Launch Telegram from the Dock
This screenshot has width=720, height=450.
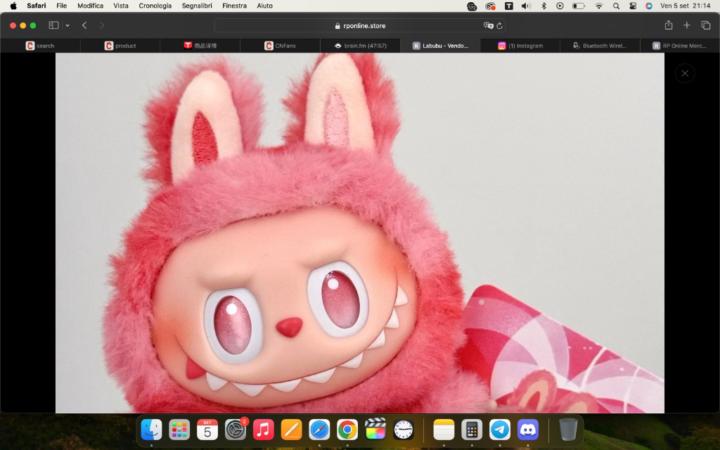(499, 429)
